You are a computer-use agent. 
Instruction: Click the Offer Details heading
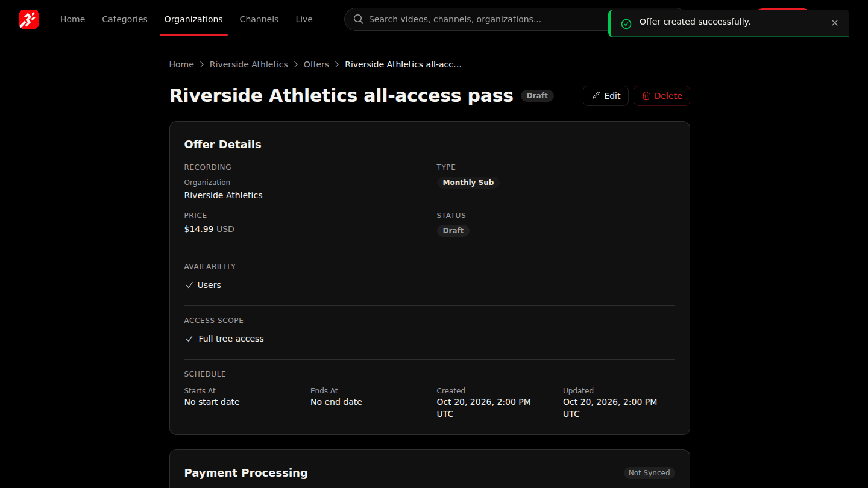[223, 145]
